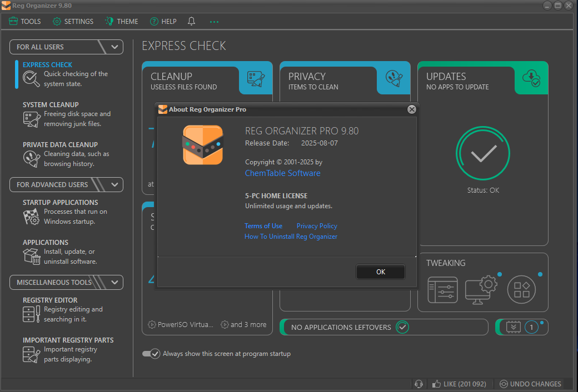Click the Express Check magnifier icon
The height and width of the screenshot is (392, 578).
31,79
